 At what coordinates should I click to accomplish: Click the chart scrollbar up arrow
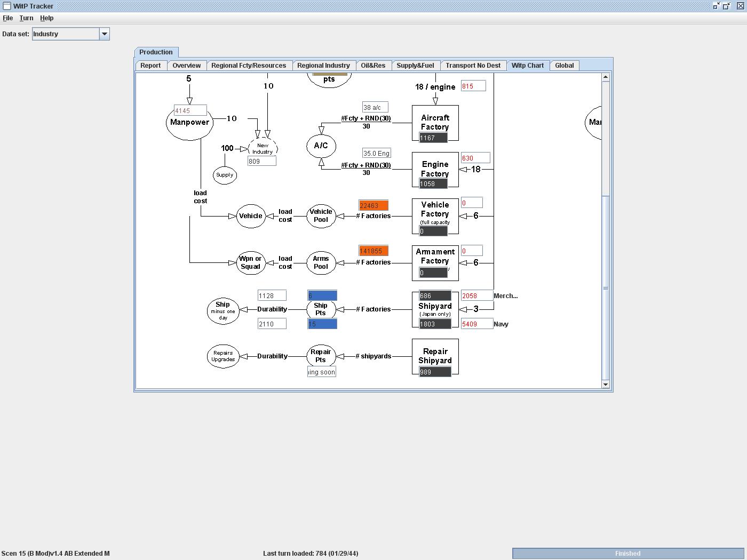tap(605, 77)
